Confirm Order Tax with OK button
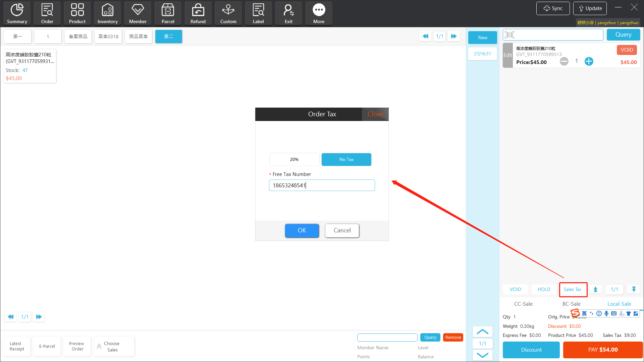 (302, 231)
